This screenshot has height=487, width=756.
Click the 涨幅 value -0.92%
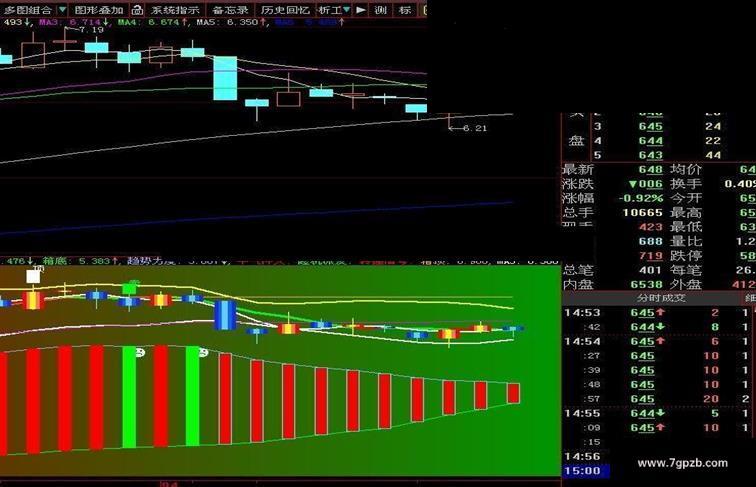[x=641, y=198]
